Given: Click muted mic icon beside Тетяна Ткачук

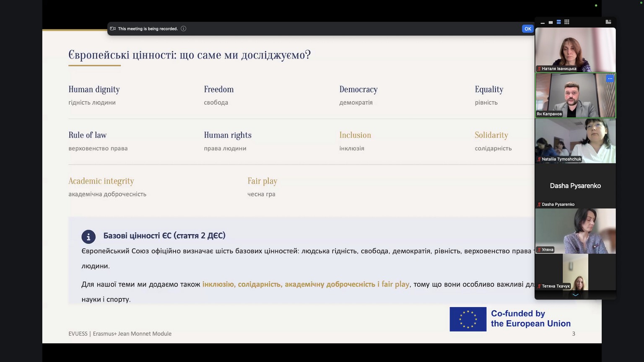Looking at the screenshot, I should point(539,286).
